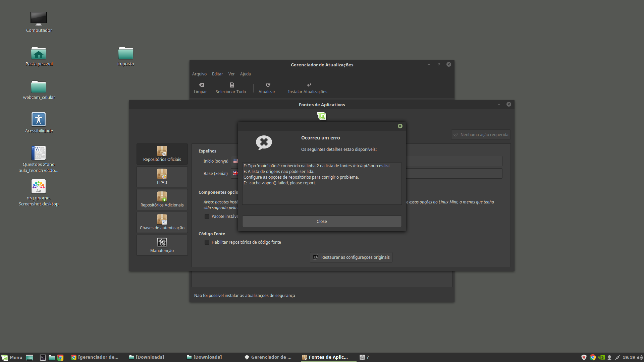Enable source code repositories checkbox
Screen dimensions: 644x362
[x=207, y=242]
